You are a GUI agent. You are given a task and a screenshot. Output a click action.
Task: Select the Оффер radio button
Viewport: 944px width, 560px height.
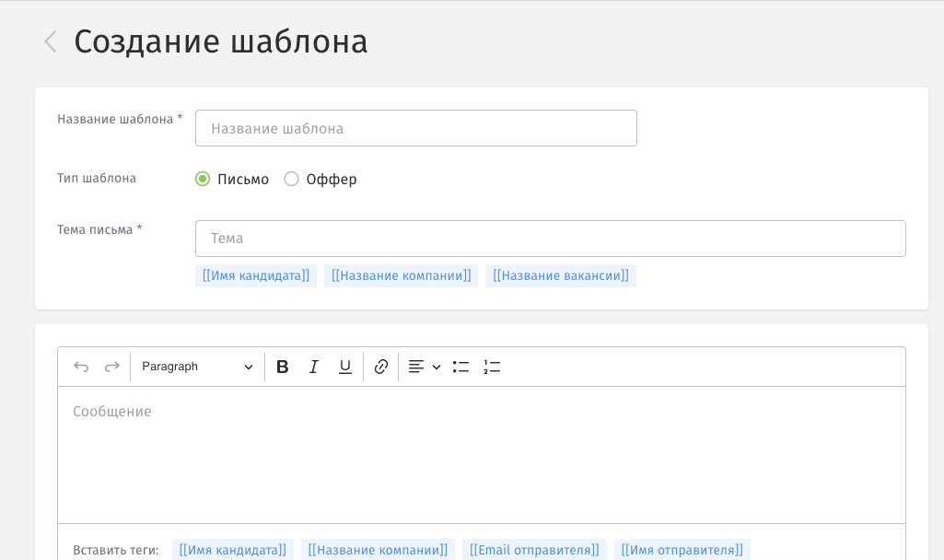tap(292, 179)
